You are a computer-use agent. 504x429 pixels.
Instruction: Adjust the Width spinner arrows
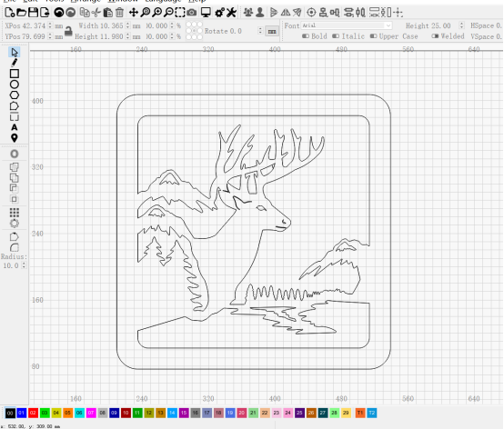pos(127,25)
